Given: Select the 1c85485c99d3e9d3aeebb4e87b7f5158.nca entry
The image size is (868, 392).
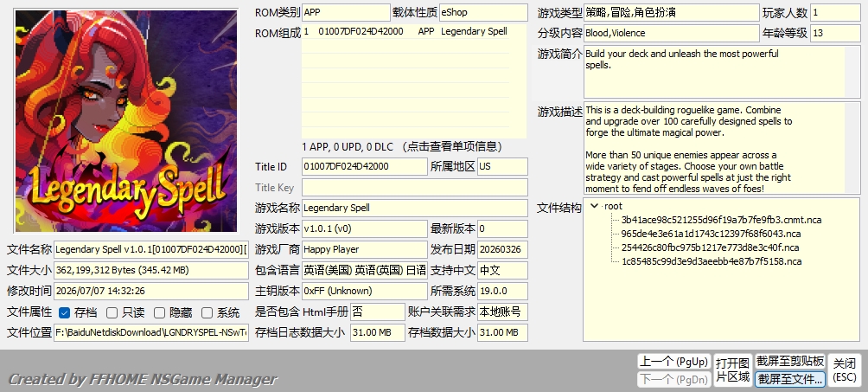Looking at the screenshot, I should pos(712,261).
